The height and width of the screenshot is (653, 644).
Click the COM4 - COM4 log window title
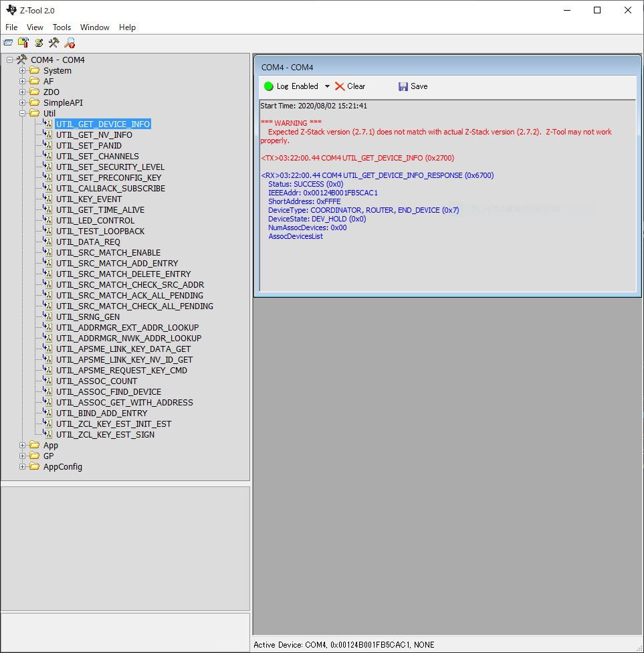pyautogui.click(x=288, y=67)
